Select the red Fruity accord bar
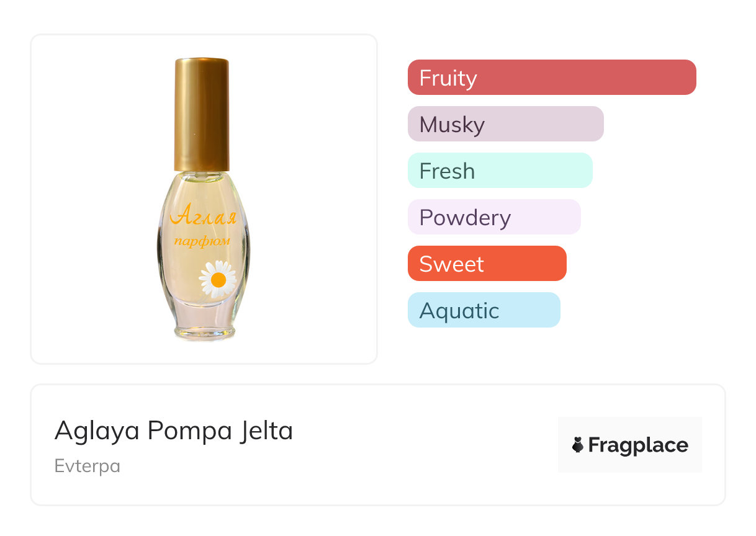The height and width of the screenshot is (536, 756). coord(551,78)
